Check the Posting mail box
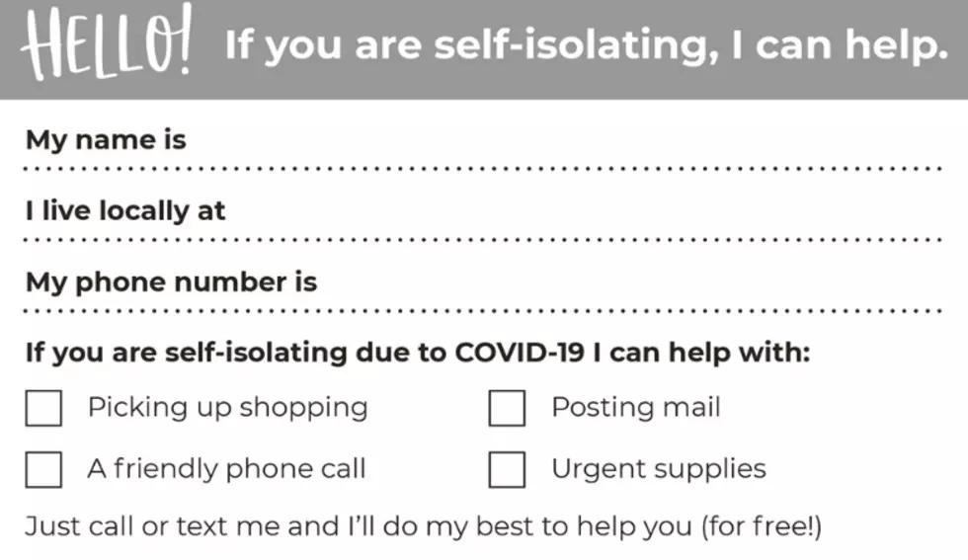Image resolution: width=968 pixels, height=560 pixels. (x=507, y=408)
